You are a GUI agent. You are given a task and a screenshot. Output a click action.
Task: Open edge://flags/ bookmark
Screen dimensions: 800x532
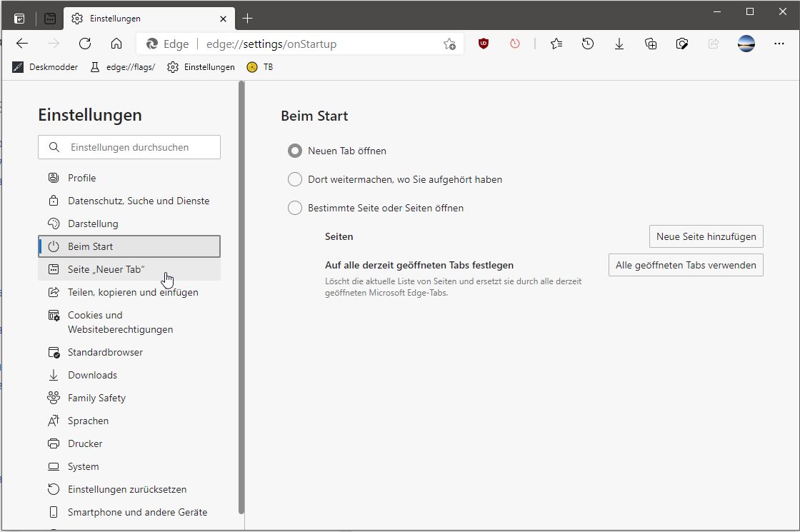pos(122,67)
